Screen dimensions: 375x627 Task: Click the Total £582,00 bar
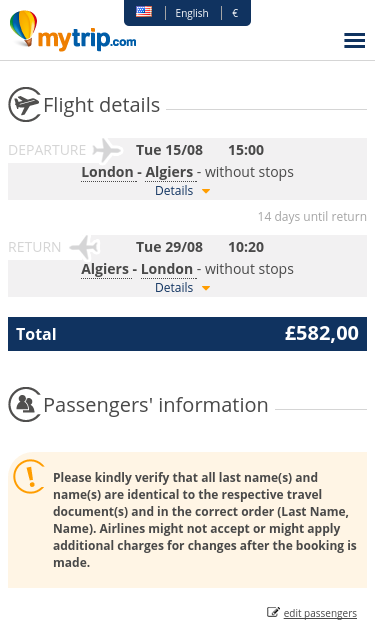point(188,334)
